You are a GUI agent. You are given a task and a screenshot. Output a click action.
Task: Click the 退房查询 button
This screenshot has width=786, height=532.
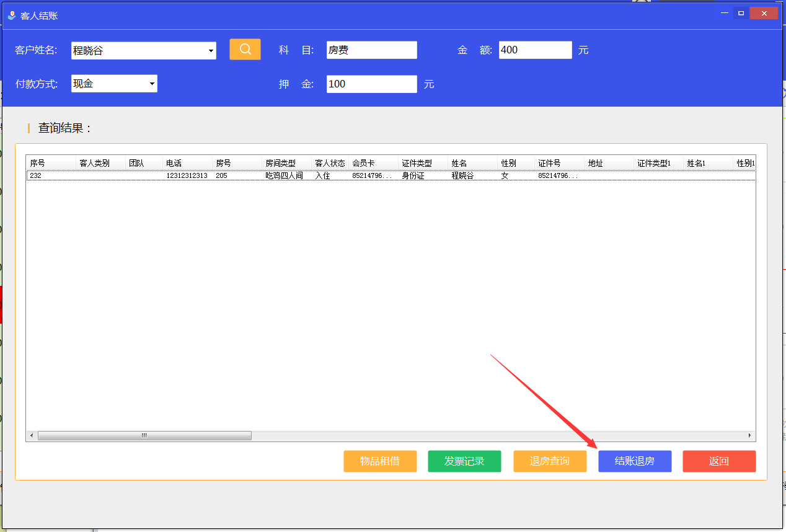pos(550,461)
